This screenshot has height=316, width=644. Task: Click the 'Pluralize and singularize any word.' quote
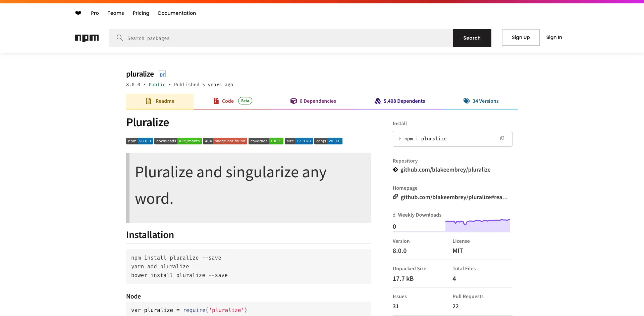[x=231, y=185]
